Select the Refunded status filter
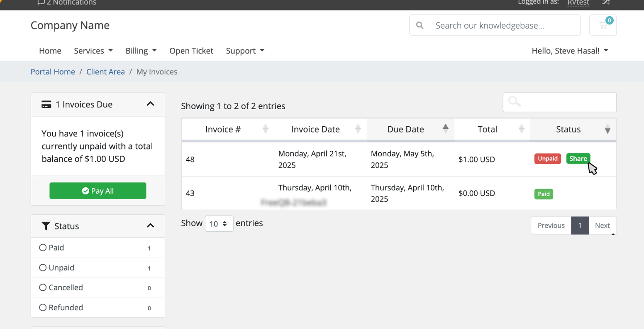The width and height of the screenshot is (644, 329). click(x=43, y=307)
